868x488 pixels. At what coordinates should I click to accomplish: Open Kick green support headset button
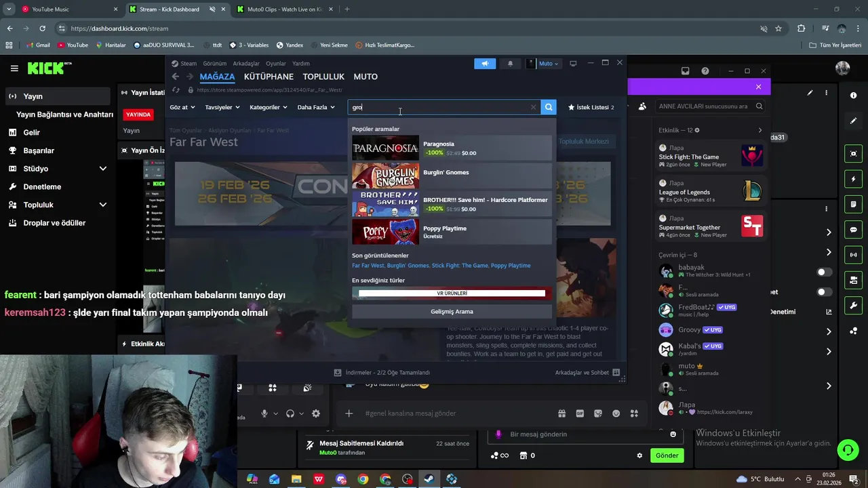(x=847, y=450)
